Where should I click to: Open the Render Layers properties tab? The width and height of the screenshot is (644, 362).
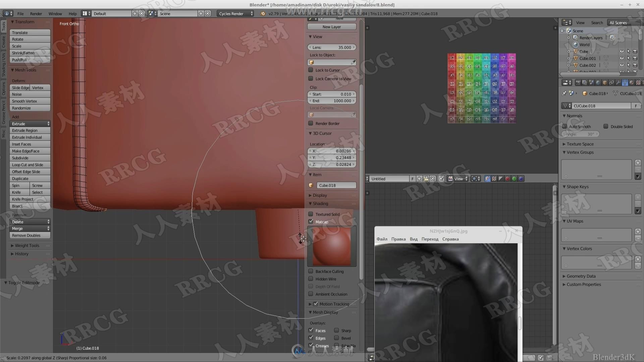[x=585, y=82]
